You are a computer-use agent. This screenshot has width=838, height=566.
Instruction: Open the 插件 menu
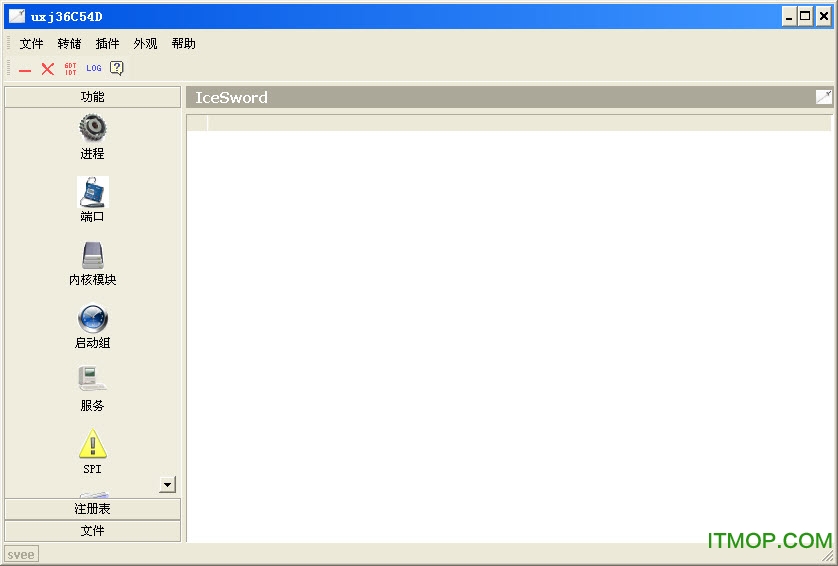coord(107,43)
